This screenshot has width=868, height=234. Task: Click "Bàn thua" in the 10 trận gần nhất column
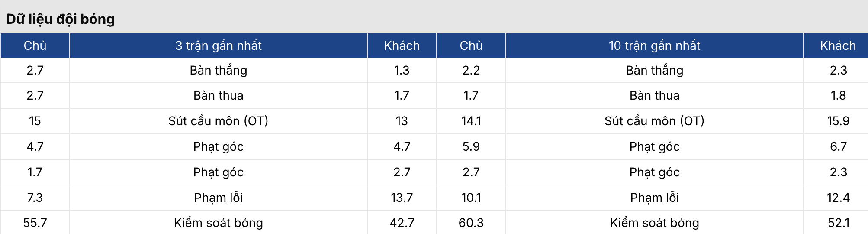coord(654,95)
